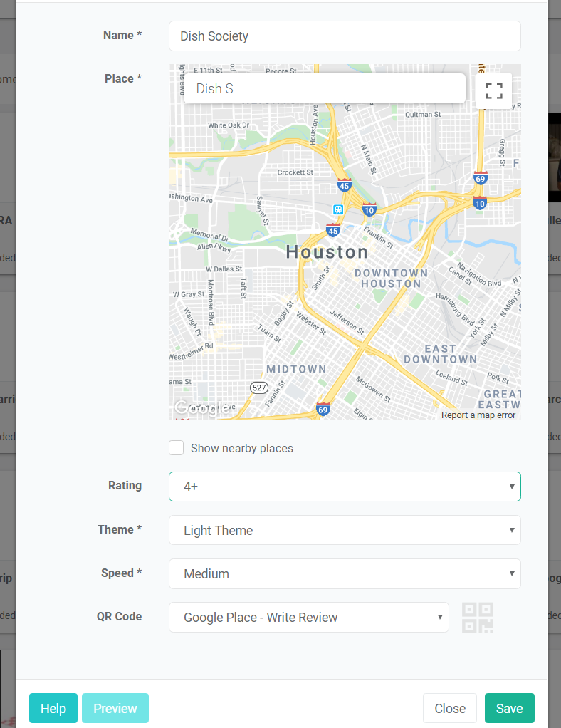Click the fullscreen map toggle icon

494,90
